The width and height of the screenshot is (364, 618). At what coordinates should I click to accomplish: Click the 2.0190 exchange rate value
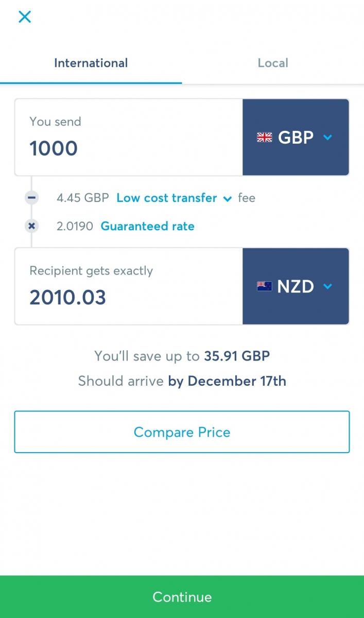75,226
